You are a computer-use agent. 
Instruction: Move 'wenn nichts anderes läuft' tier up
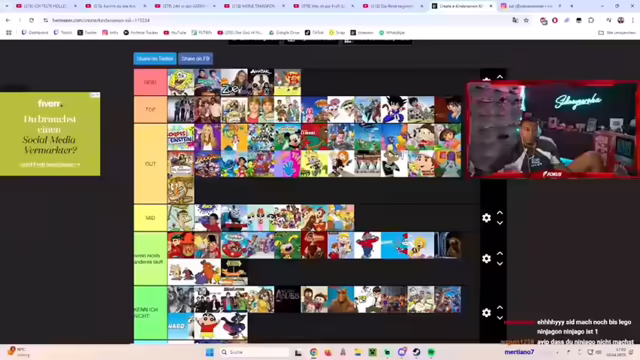[500, 253]
